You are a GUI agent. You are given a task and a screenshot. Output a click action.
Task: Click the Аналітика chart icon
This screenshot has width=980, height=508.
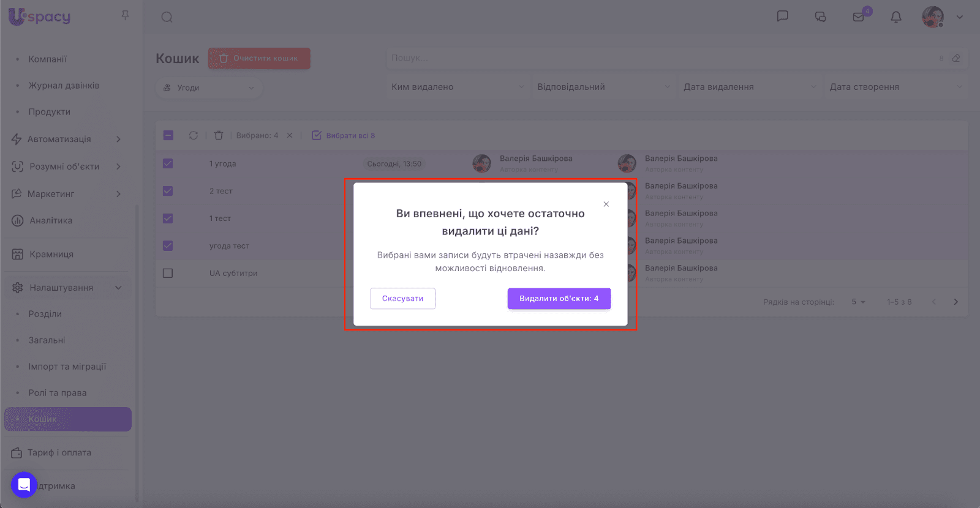[x=18, y=221]
